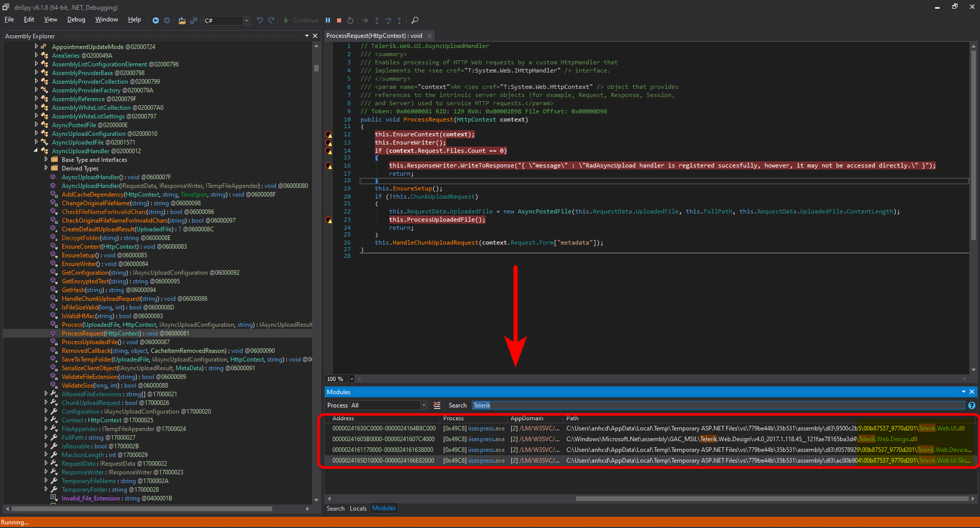Click the Modules panel help icon
This screenshot has height=528, width=980.
[x=971, y=405]
